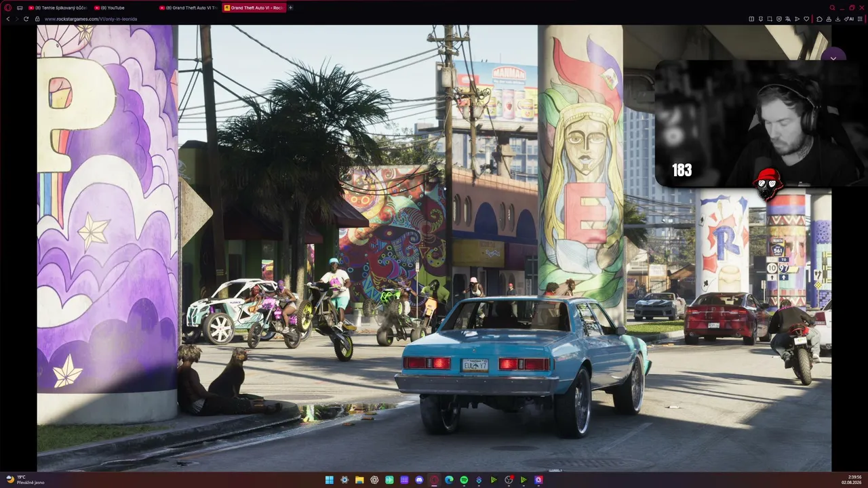
Task: Open Spotify from the taskbar
Action: coord(464,480)
